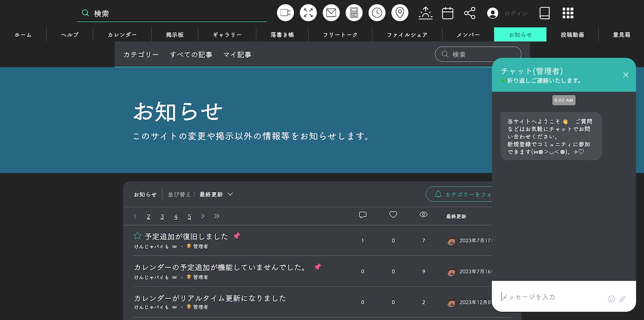
Task: Open post カレンダーの予定追加が機能していませんでした。
Action: click(x=221, y=267)
